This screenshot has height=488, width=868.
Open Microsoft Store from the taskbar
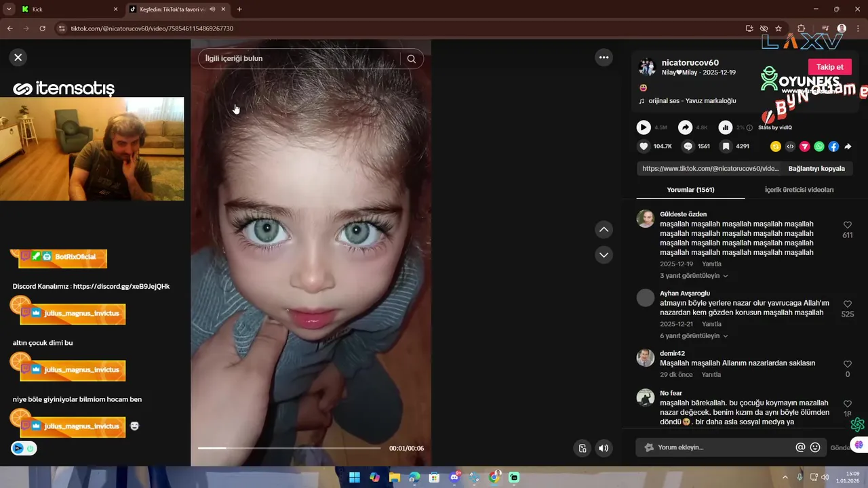coord(434,477)
